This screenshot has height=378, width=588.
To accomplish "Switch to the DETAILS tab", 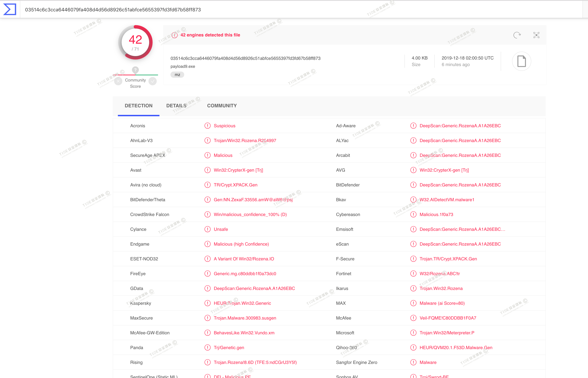I will point(176,106).
